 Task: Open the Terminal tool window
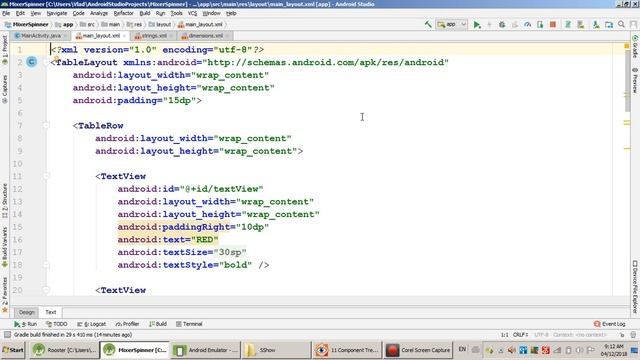click(189, 324)
